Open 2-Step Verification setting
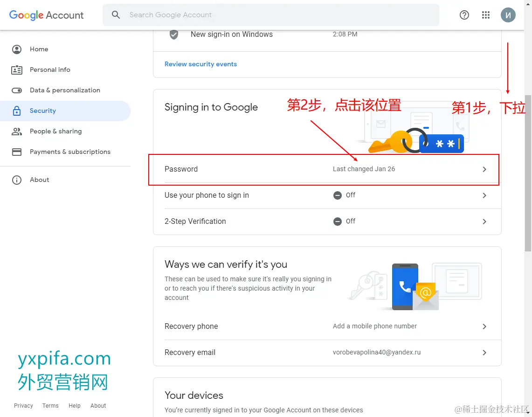 click(x=327, y=222)
